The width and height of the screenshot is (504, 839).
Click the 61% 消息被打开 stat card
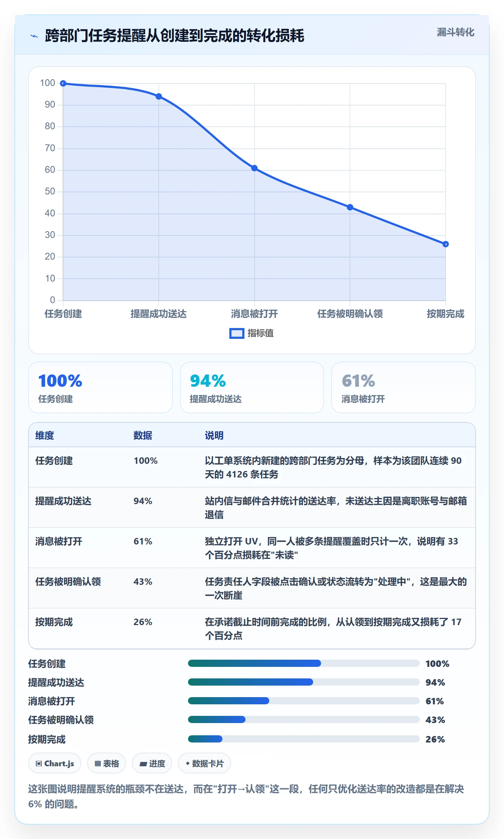[404, 387]
